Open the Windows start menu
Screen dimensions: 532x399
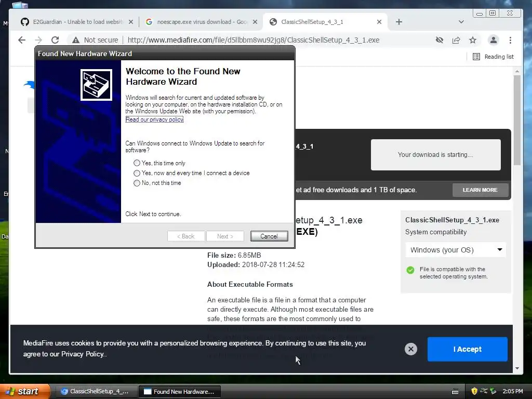point(24,391)
